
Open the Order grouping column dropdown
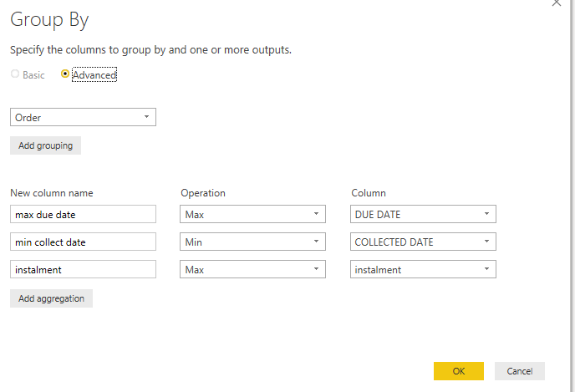[x=83, y=117]
